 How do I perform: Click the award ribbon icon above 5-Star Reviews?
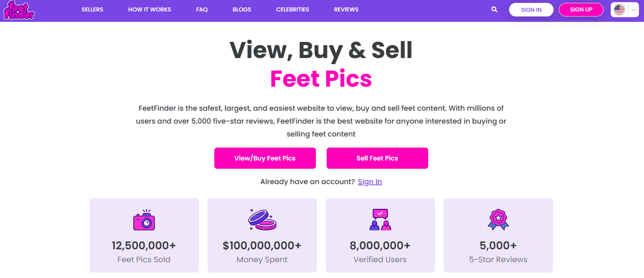point(498,219)
